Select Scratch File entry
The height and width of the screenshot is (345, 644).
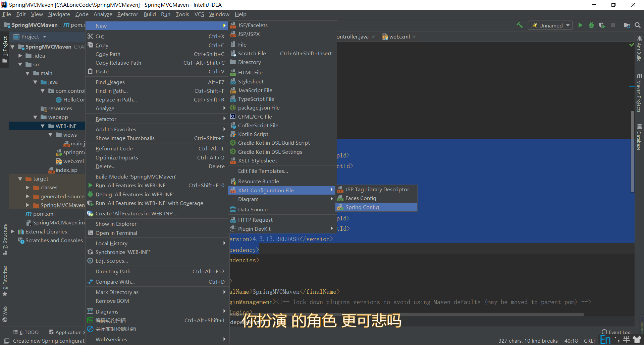click(x=282, y=53)
